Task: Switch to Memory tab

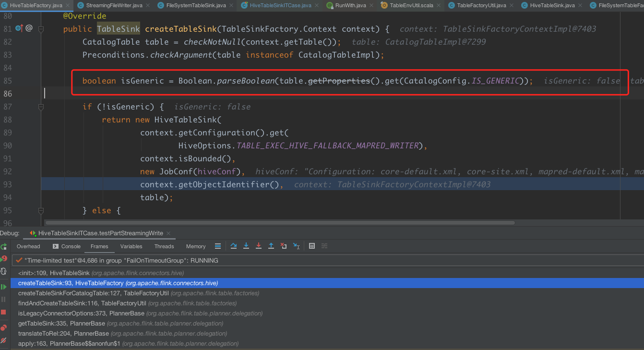Action: pyautogui.click(x=196, y=246)
